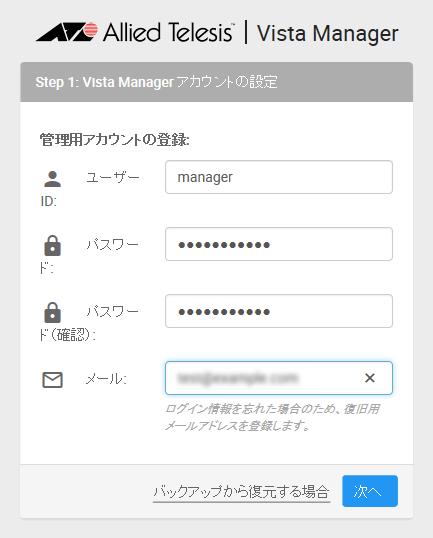Image resolution: width=433 pixels, height=538 pixels.
Task: Click the password lock icon
Action: click(x=52, y=246)
